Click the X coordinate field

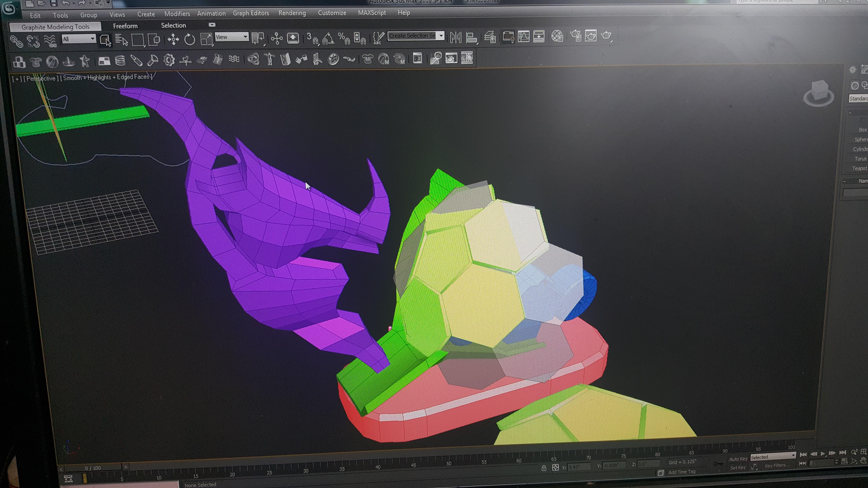579,467
